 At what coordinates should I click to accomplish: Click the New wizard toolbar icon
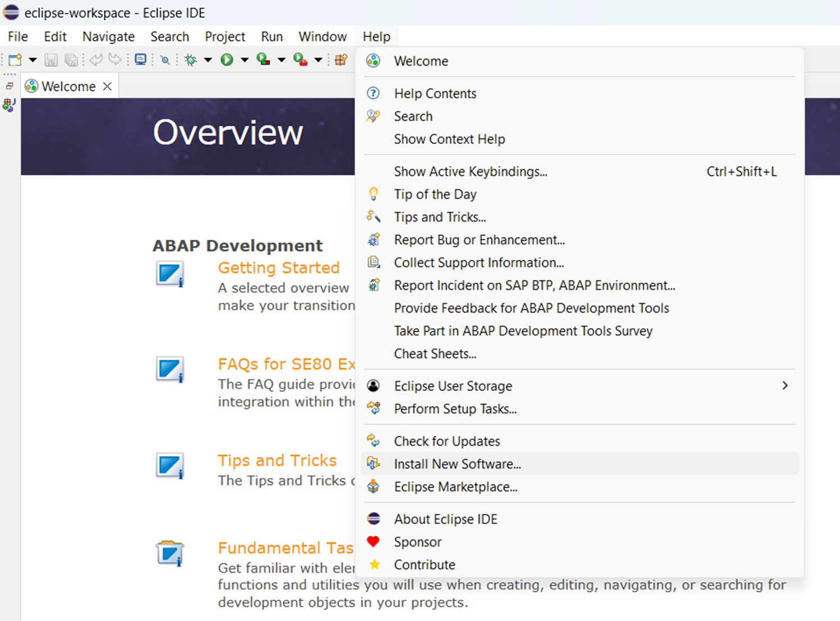pyautogui.click(x=15, y=59)
